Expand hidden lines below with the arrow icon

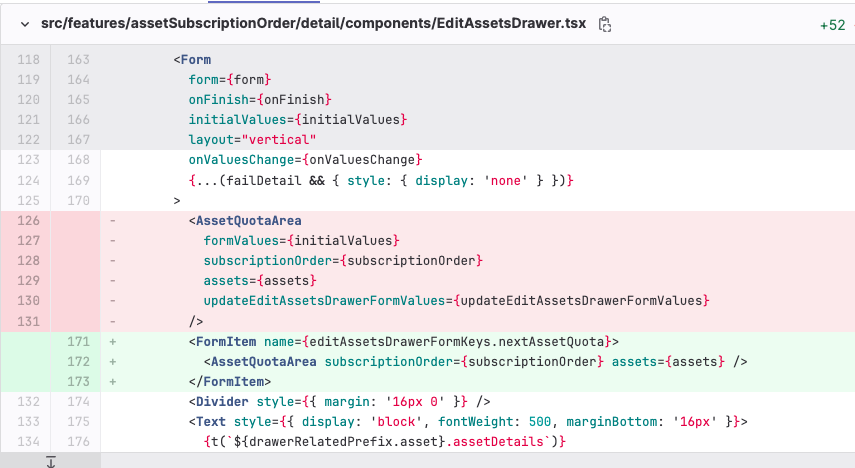51,461
